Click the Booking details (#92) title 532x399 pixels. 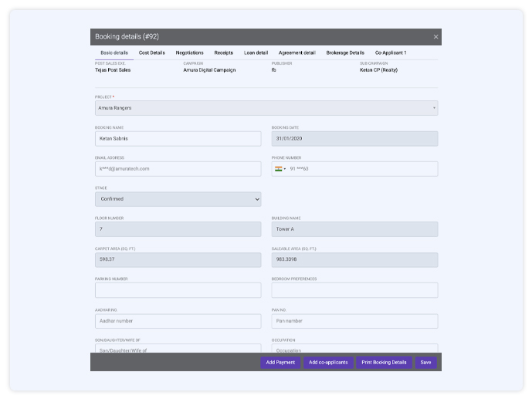tap(127, 36)
